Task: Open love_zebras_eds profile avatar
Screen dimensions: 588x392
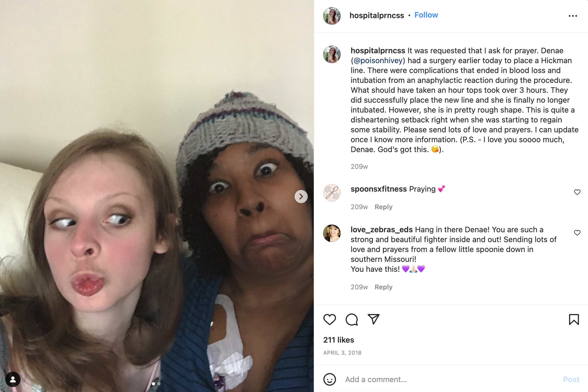Action: [x=332, y=233]
